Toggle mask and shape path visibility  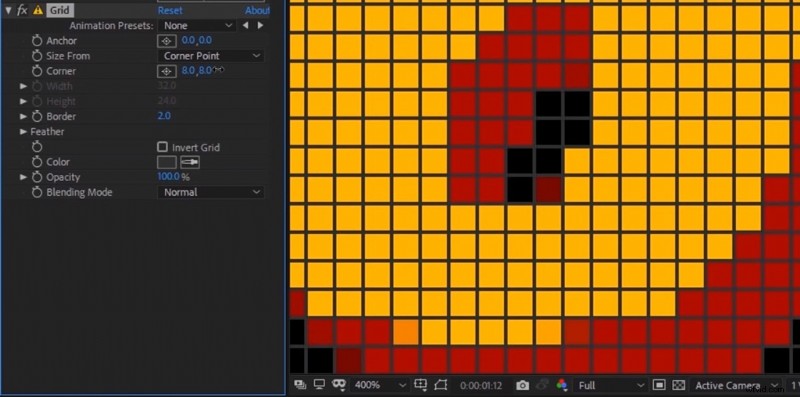coord(339,385)
